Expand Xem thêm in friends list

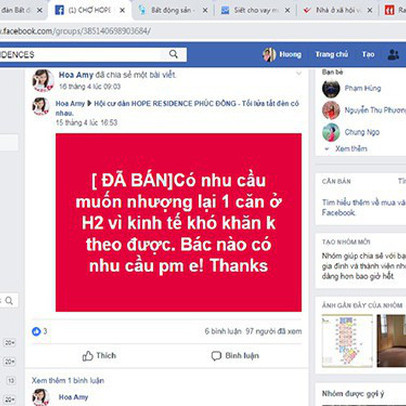[x=351, y=149]
